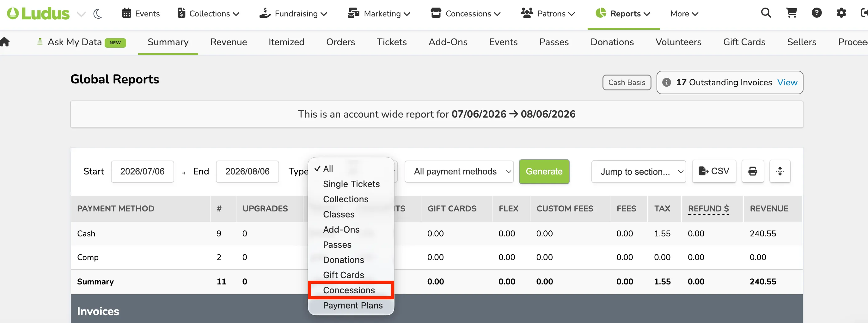Open Jump to section dropdown
The height and width of the screenshot is (323, 868).
[638, 171]
